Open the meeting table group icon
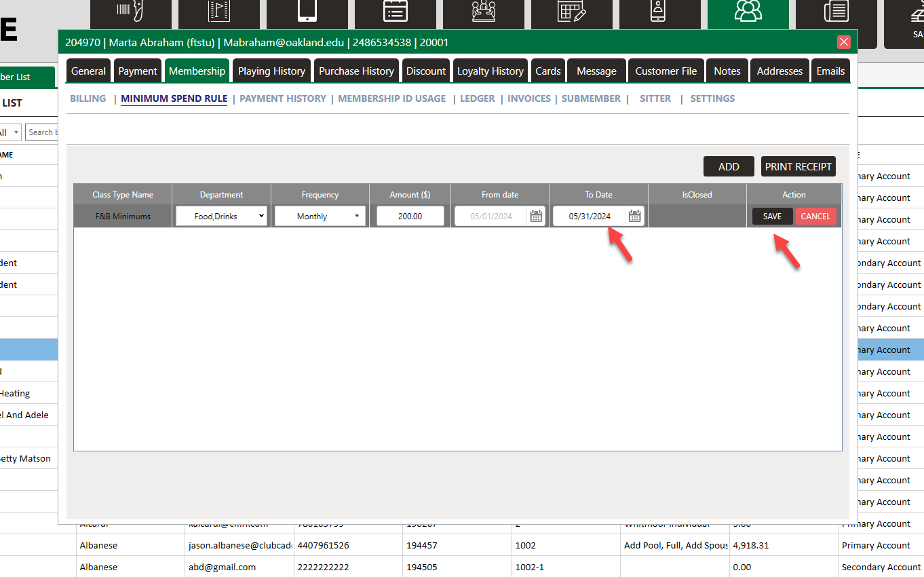This screenshot has height=577, width=924. pos(483,12)
